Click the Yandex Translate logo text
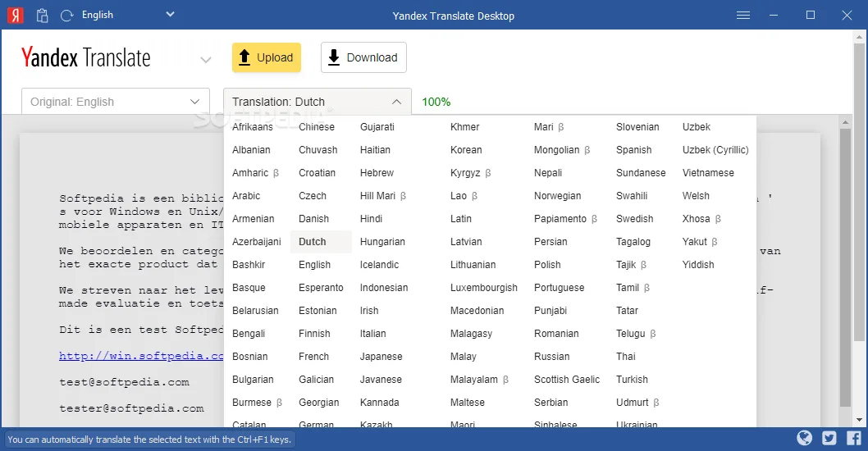 point(86,57)
